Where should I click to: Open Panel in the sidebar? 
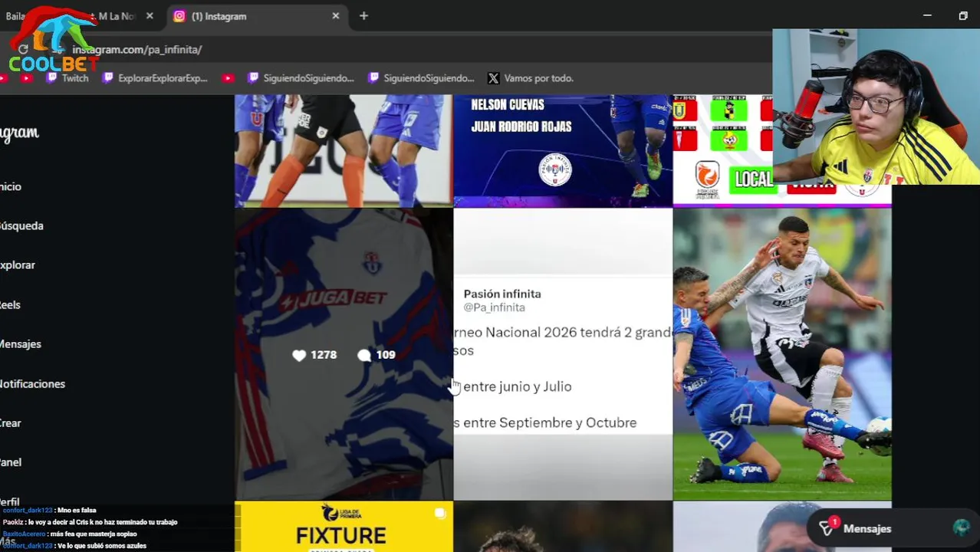(x=11, y=462)
